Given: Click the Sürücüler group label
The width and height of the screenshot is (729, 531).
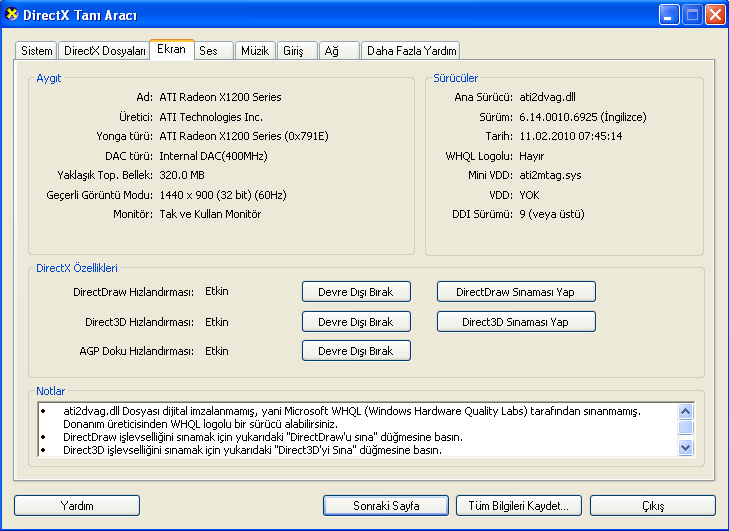Looking at the screenshot, I should [455, 78].
